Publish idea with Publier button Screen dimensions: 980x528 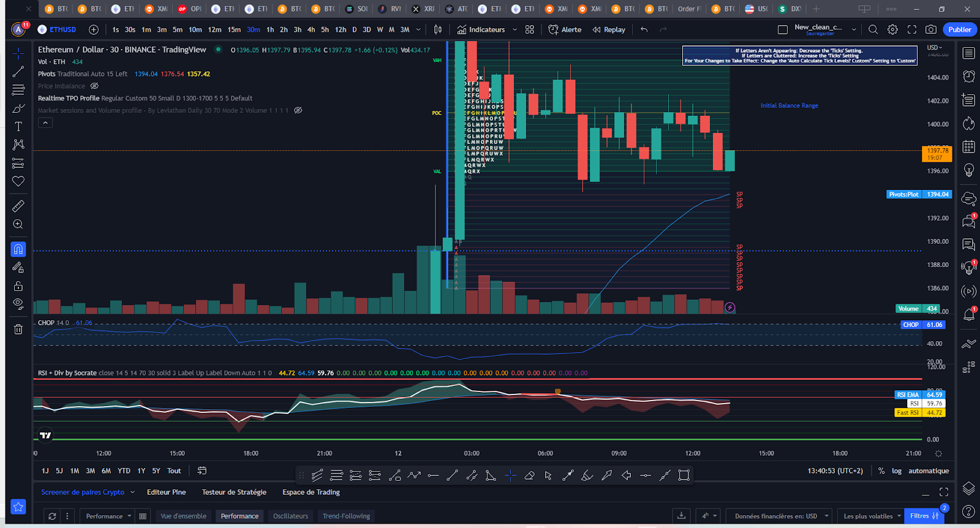pos(959,29)
